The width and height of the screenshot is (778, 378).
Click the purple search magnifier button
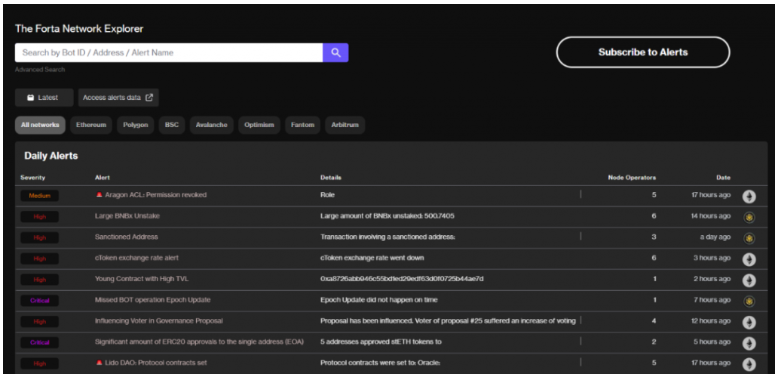coord(335,53)
